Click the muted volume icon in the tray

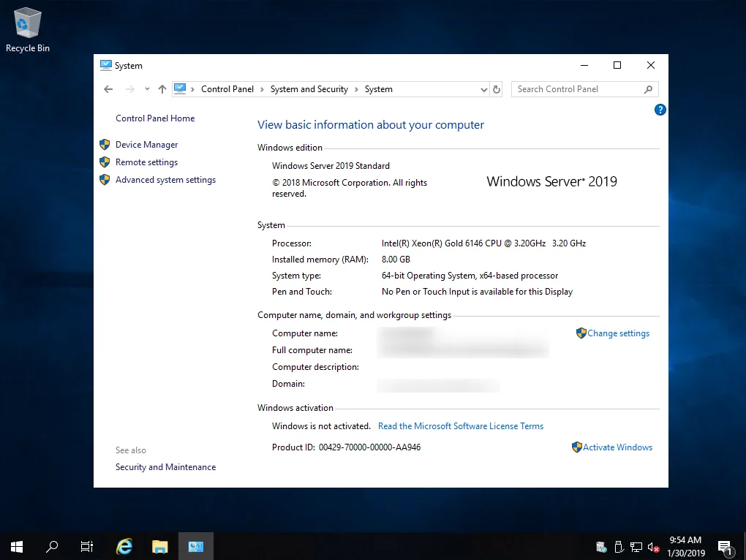click(x=653, y=546)
